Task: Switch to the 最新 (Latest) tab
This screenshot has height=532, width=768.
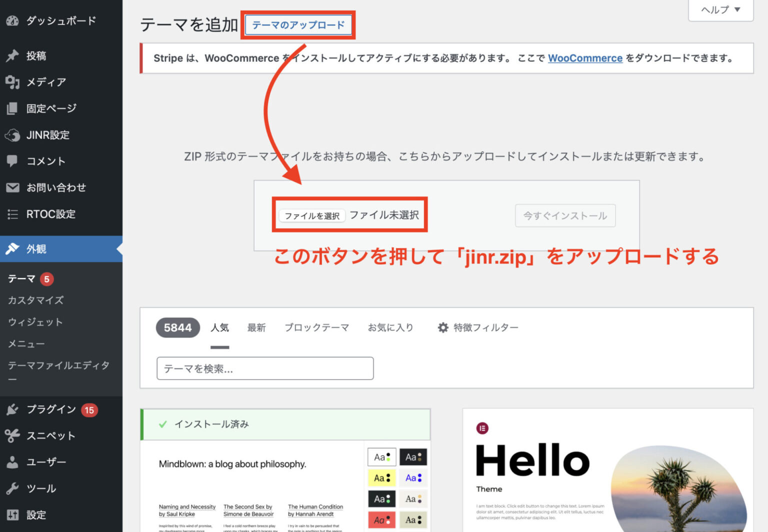Action: coord(256,327)
